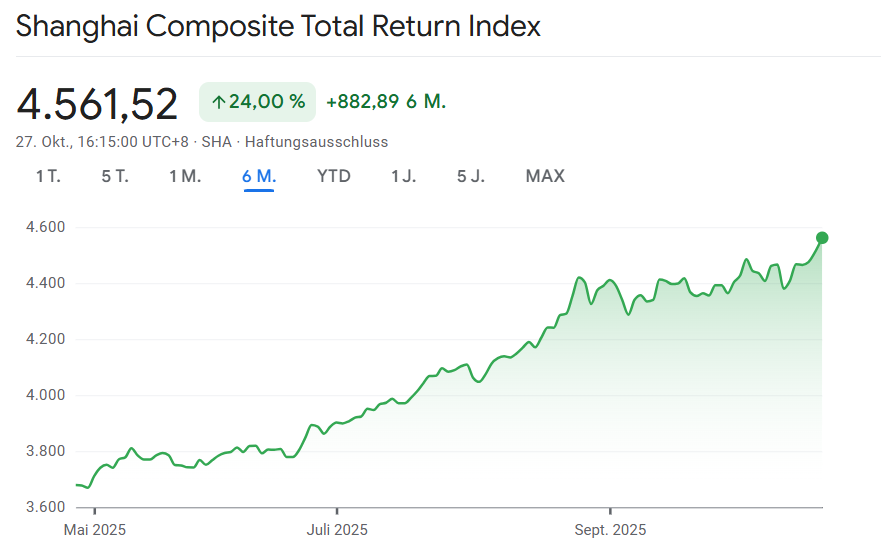Click the Shanghai Composite Total Return Index title
This screenshot has height=544, width=881.
[x=278, y=26]
